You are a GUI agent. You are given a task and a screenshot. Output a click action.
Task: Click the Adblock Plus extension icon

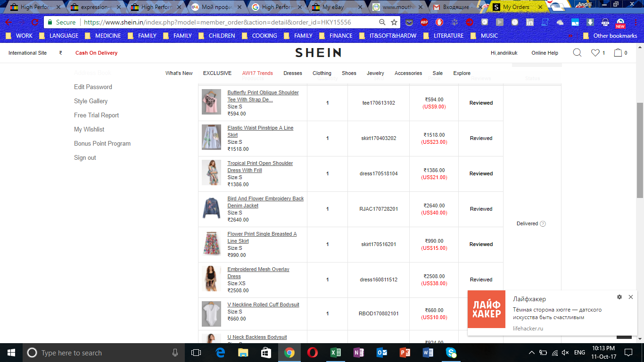click(x=424, y=22)
